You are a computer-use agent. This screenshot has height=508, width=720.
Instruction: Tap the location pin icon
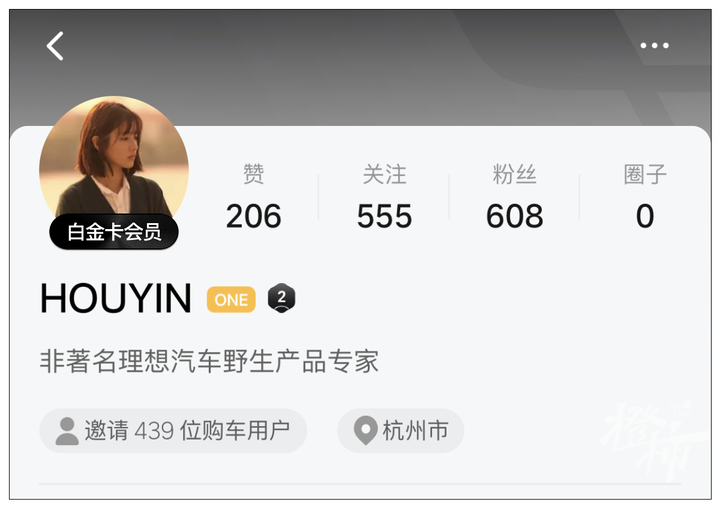[x=366, y=430]
